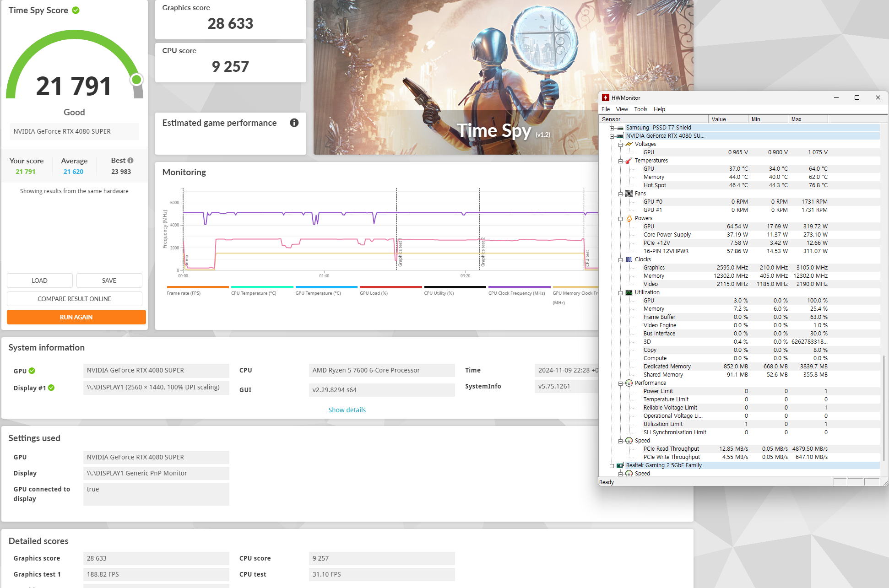889x588 pixels.
Task: Collapse the Voltages group in HWMonitor
Action: click(x=620, y=145)
